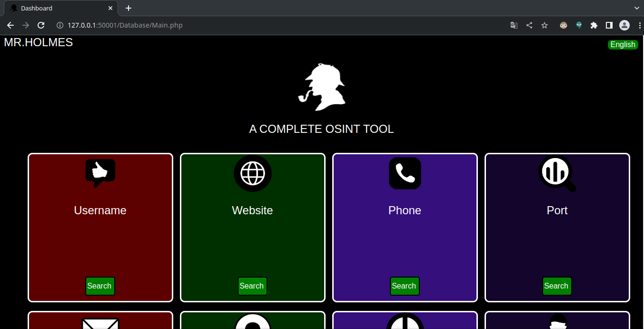Screen dimensions: 644x329
Task: Open the browser profile avatar icon
Action: (624, 25)
